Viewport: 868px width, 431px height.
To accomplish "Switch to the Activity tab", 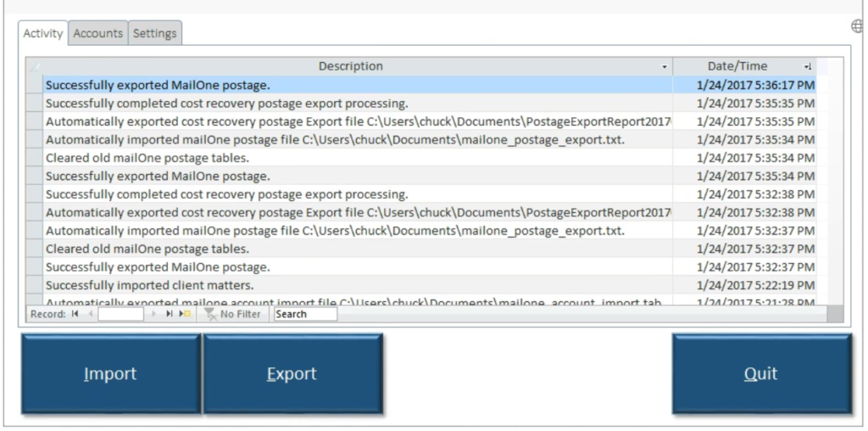I will coord(42,33).
